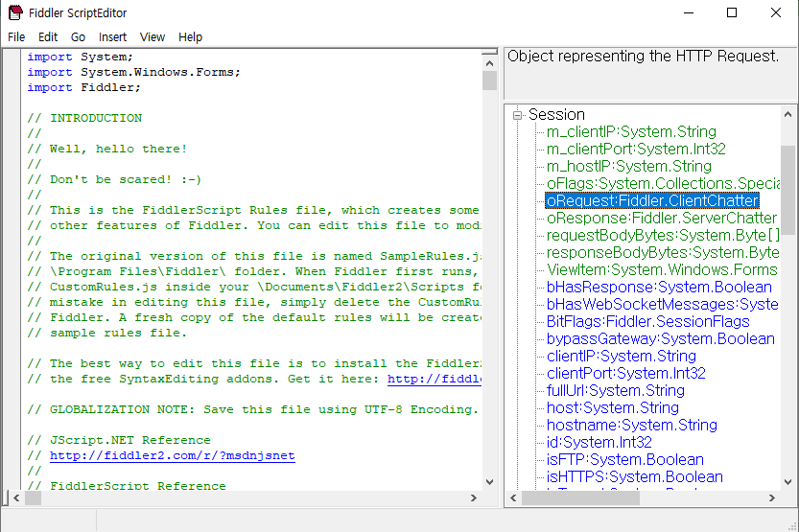Image resolution: width=799 pixels, height=532 pixels.
Task: Click the 'import System.Windows.Forms;' line
Action: click(x=133, y=72)
